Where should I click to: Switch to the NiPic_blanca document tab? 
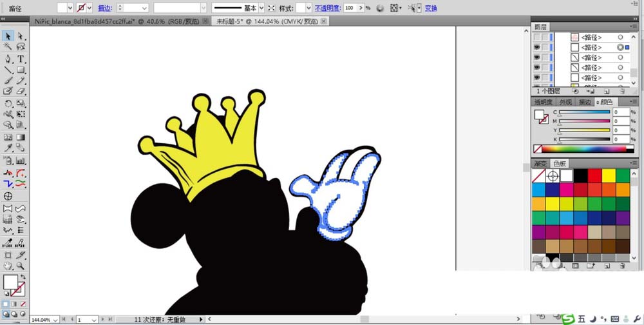117,21
